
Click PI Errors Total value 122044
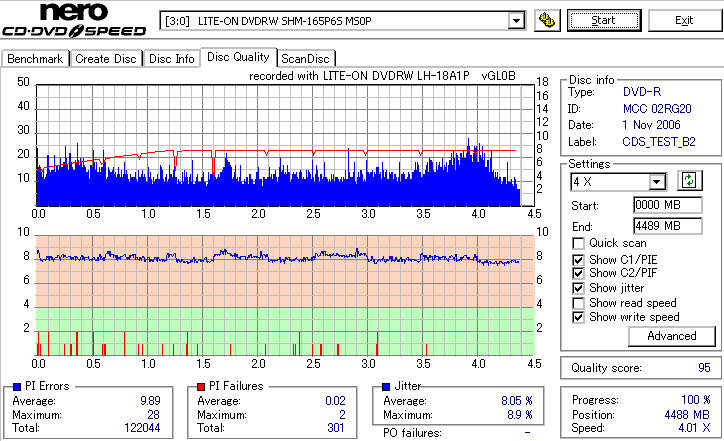click(142, 428)
